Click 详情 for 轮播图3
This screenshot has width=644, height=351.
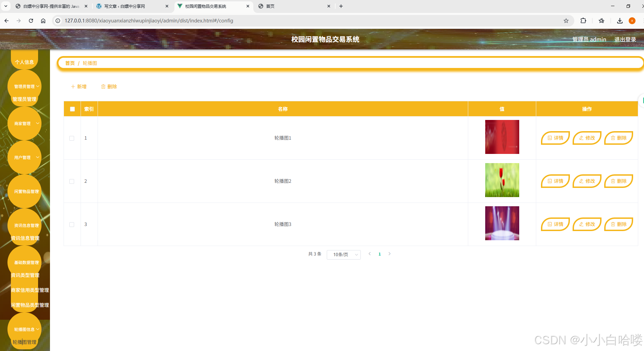click(555, 224)
